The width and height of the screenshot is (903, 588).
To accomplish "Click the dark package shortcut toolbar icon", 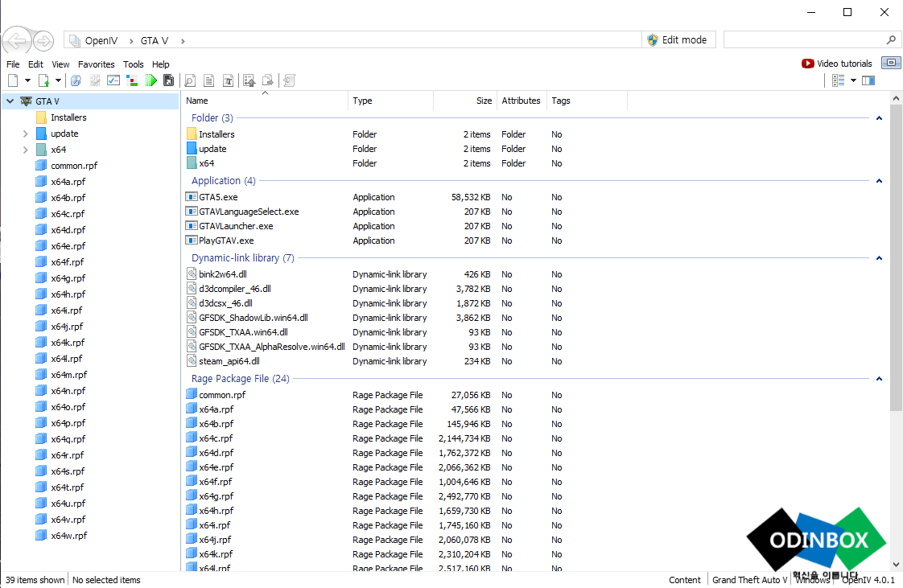I will (169, 80).
